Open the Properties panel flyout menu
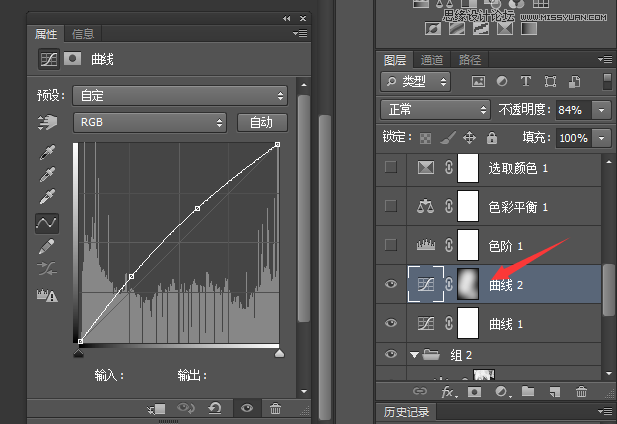Screen dimensions: 617x424 (300, 33)
